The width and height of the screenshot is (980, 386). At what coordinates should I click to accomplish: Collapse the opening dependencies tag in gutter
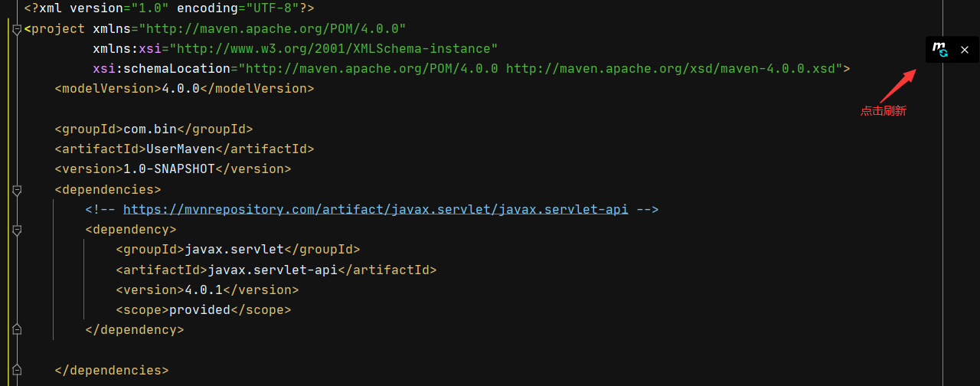[17, 189]
